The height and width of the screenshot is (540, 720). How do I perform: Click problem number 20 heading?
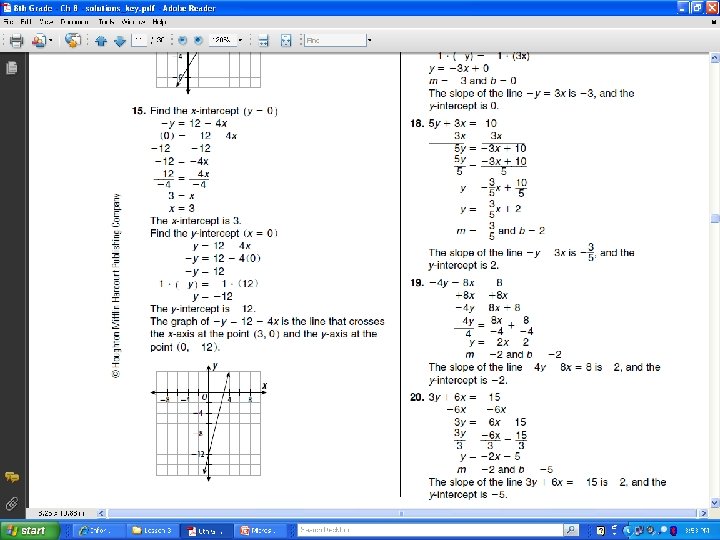coord(417,397)
